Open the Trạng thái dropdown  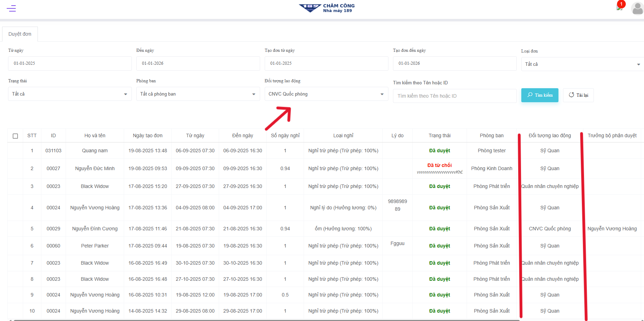point(70,94)
